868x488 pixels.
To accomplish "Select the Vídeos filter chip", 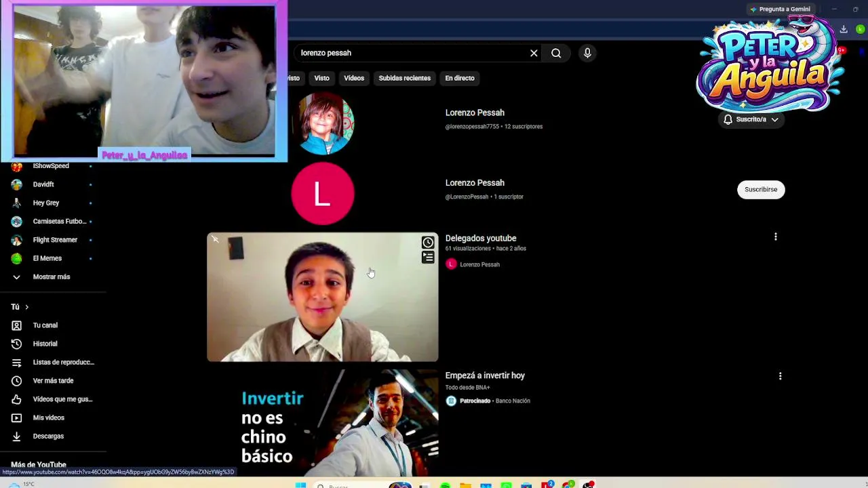I will coord(354,78).
